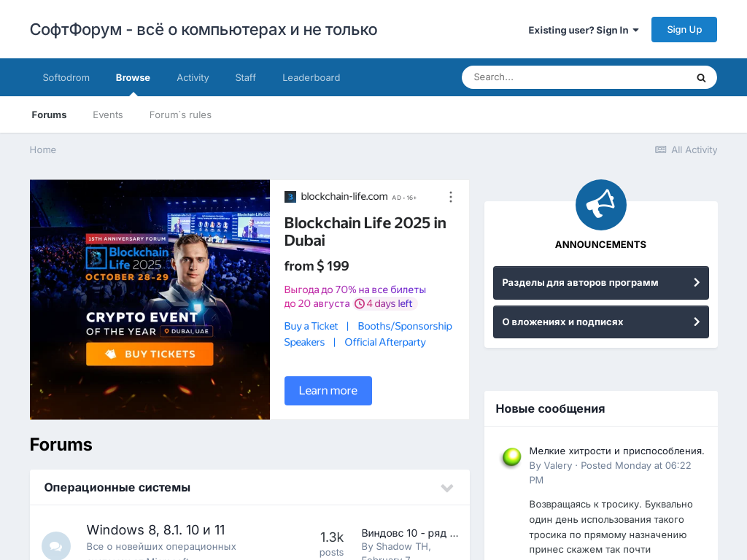Open Разделы для авторов программ announcement
The image size is (747, 560).
point(600,283)
